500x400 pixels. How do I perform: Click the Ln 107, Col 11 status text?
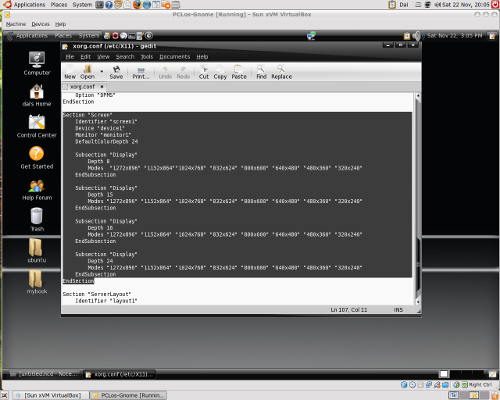(x=349, y=310)
